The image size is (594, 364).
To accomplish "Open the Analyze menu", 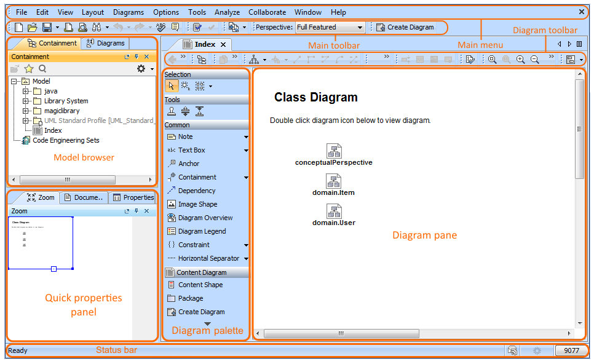I will pyautogui.click(x=228, y=12).
